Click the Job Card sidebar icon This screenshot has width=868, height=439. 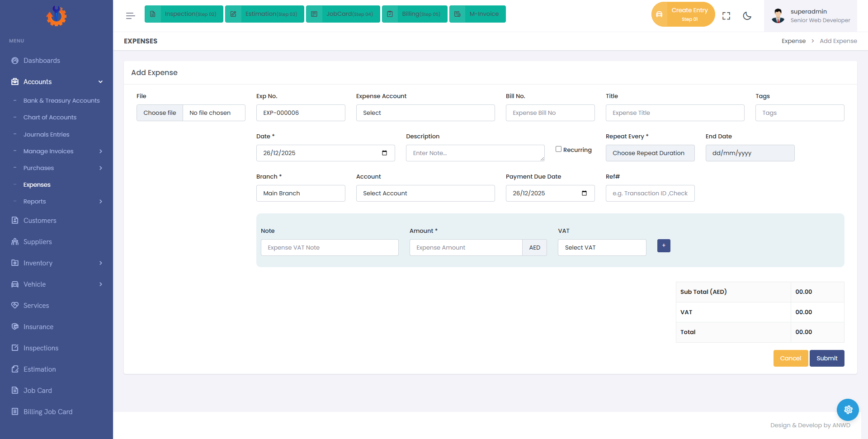(15, 390)
